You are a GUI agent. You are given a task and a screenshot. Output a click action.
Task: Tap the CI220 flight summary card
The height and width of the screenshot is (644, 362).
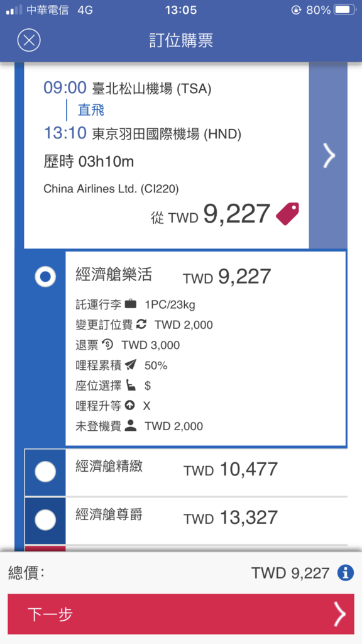tap(166, 156)
